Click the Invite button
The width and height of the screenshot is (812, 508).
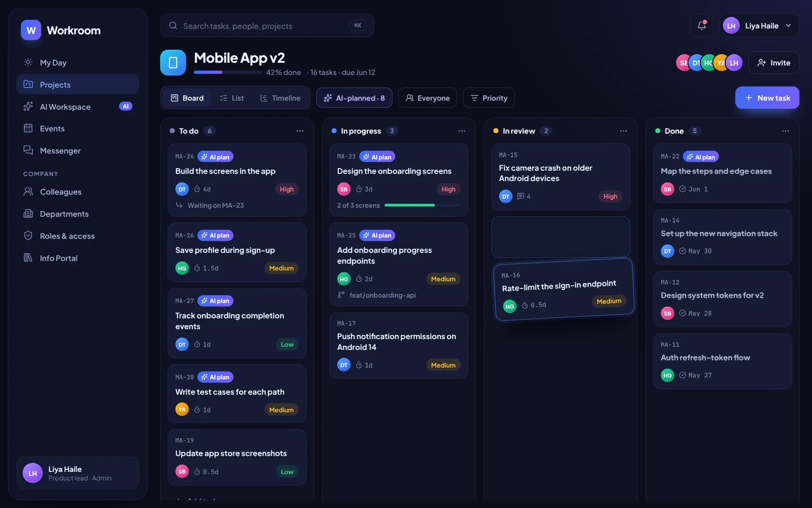774,63
